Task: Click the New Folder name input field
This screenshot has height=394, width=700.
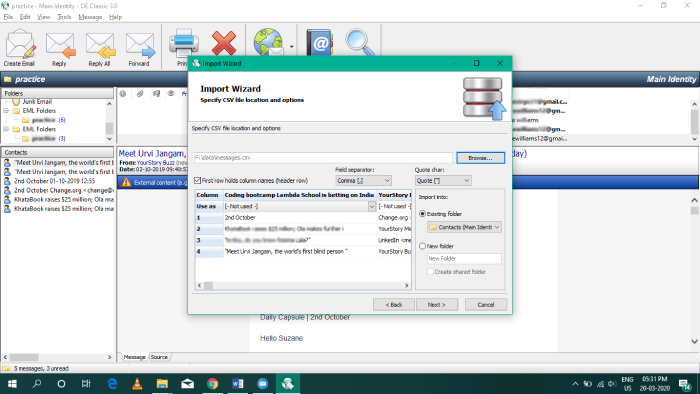Action: point(464,258)
